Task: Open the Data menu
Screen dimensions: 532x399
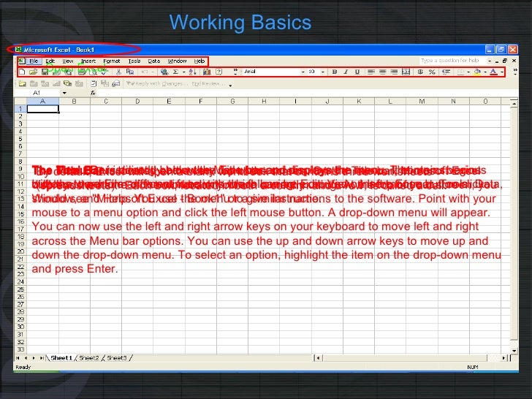Action: tap(154, 61)
